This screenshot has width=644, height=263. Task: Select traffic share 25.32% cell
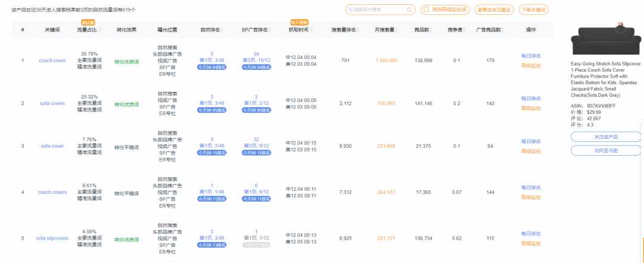pyautogui.click(x=89, y=97)
